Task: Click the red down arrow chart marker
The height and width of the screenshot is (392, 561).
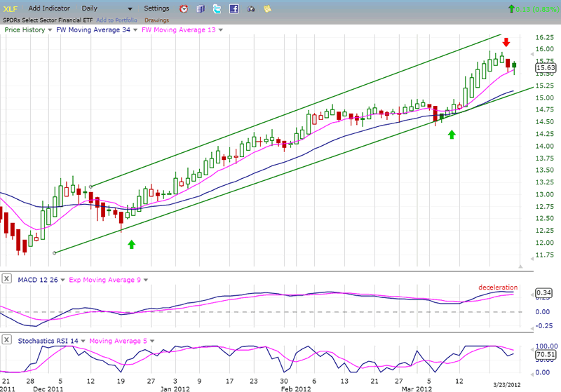Action: 506,42
